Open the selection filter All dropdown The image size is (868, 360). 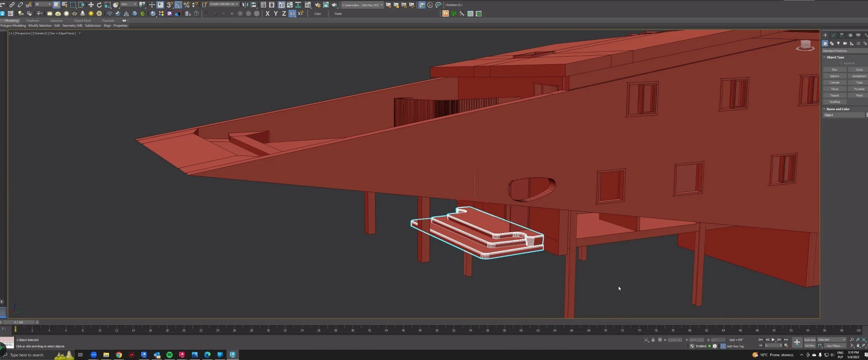click(x=43, y=4)
